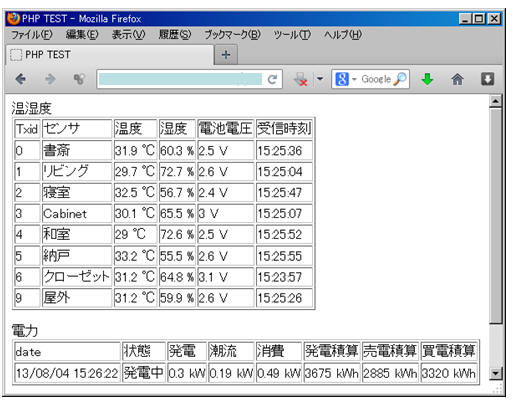Screen dimensions: 514x407
Task: Click the Back navigation arrow
Action: (x=21, y=79)
